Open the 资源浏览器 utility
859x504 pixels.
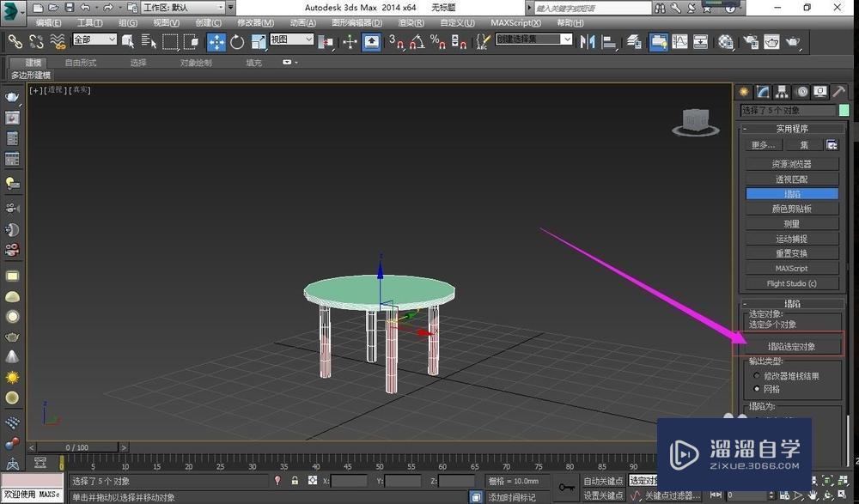coord(792,163)
